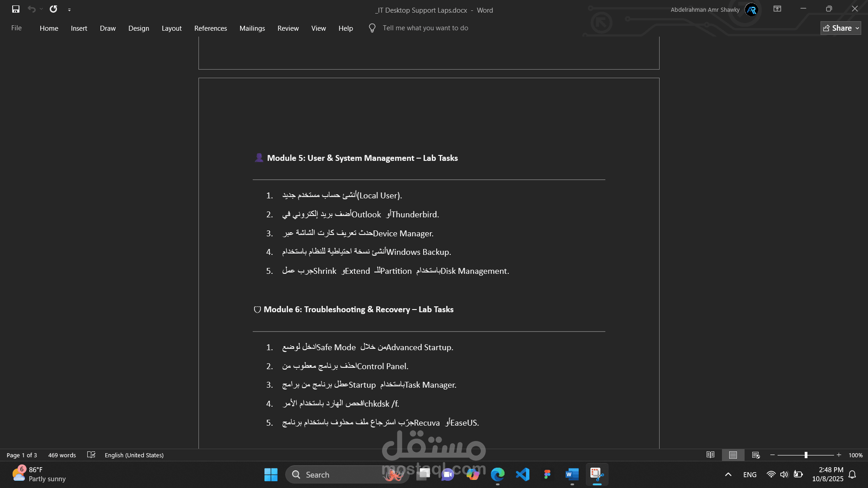
Task: Click the Zoom In plus icon
Action: [839, 455]
